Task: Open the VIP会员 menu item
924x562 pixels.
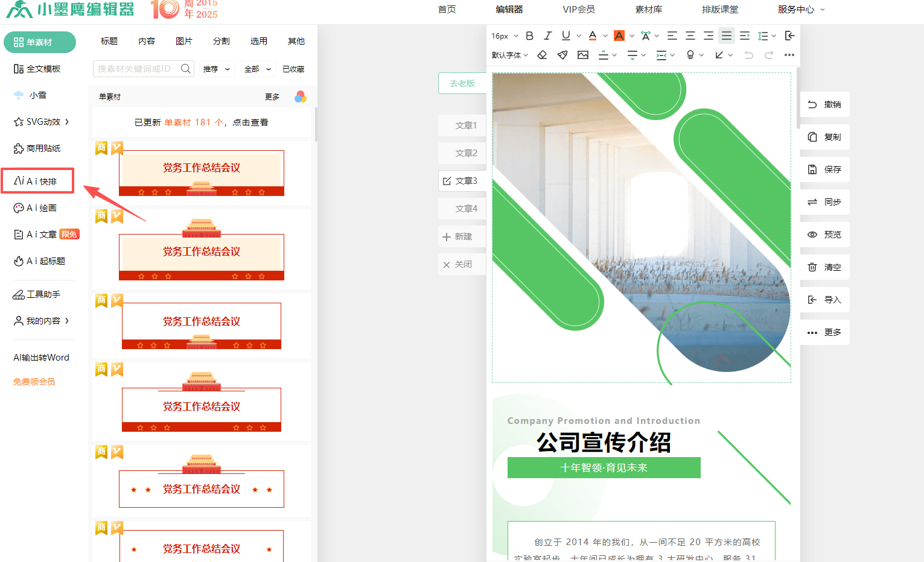Action: pyautogui.click(x=578, y=9)
